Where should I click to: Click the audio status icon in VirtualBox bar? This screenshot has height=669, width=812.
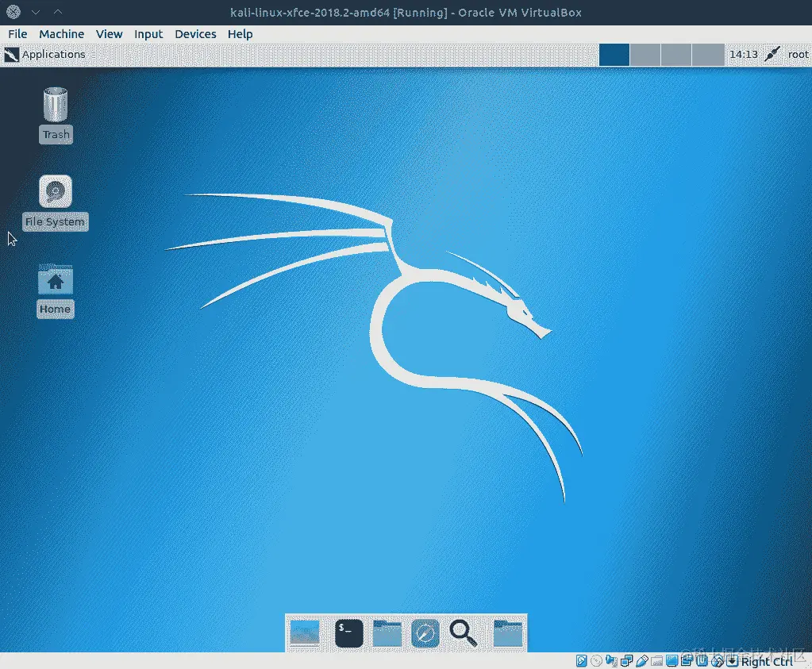[612, 661]
